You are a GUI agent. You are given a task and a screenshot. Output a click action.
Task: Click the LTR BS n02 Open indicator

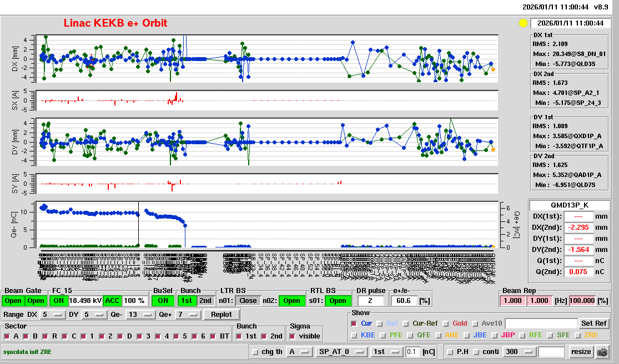pyautogui.click(x=291, y=301)
